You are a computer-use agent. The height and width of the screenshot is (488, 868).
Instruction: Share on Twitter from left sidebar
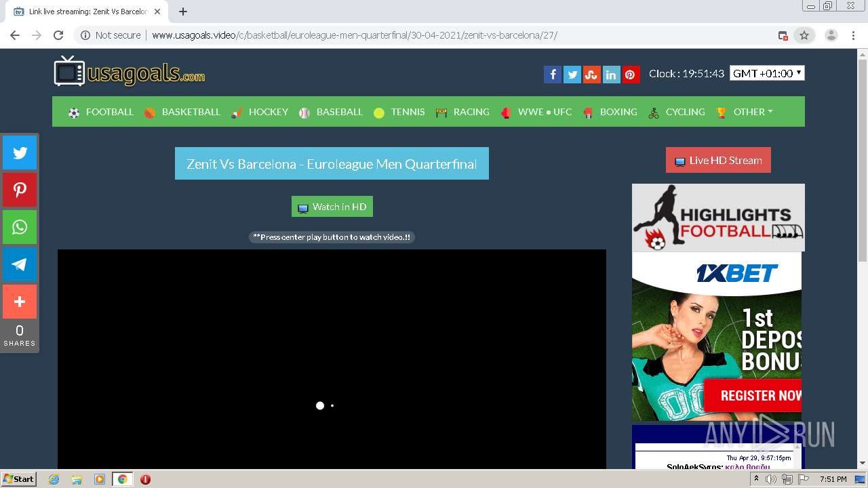click(x=20, y=152)
